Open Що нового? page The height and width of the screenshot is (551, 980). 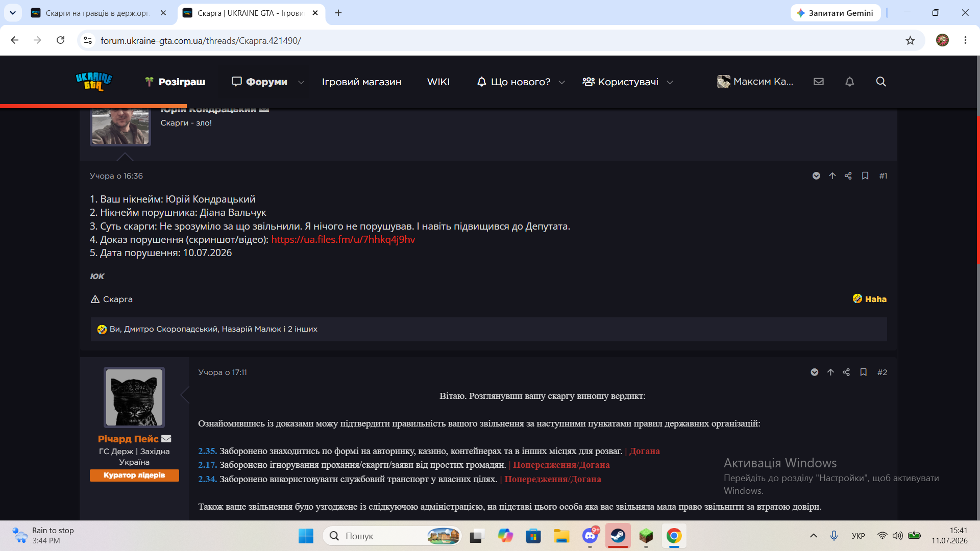click(x=514, y=82)
